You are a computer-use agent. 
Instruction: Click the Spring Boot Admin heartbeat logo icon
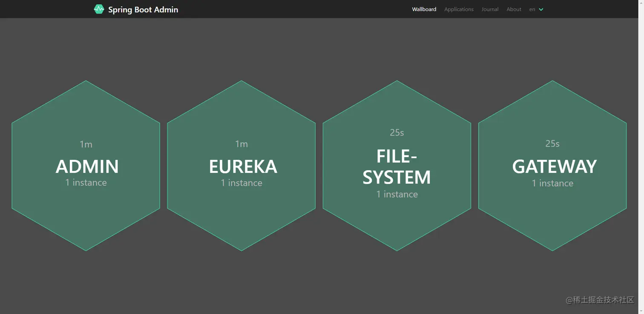pyautogui.click(x=99, y=9)
